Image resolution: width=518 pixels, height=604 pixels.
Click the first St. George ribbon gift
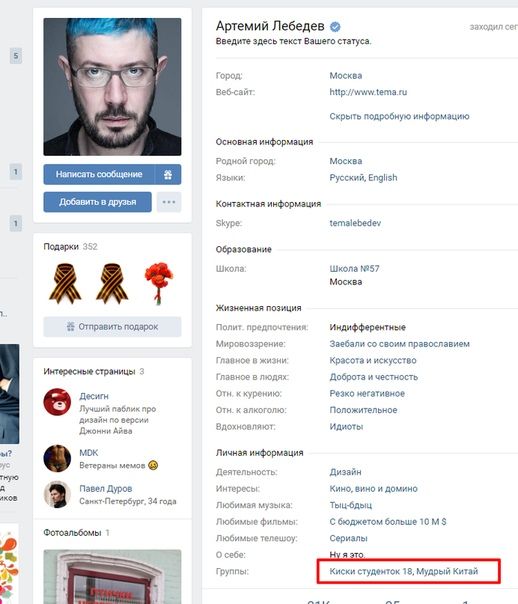[x=65, y=283]
